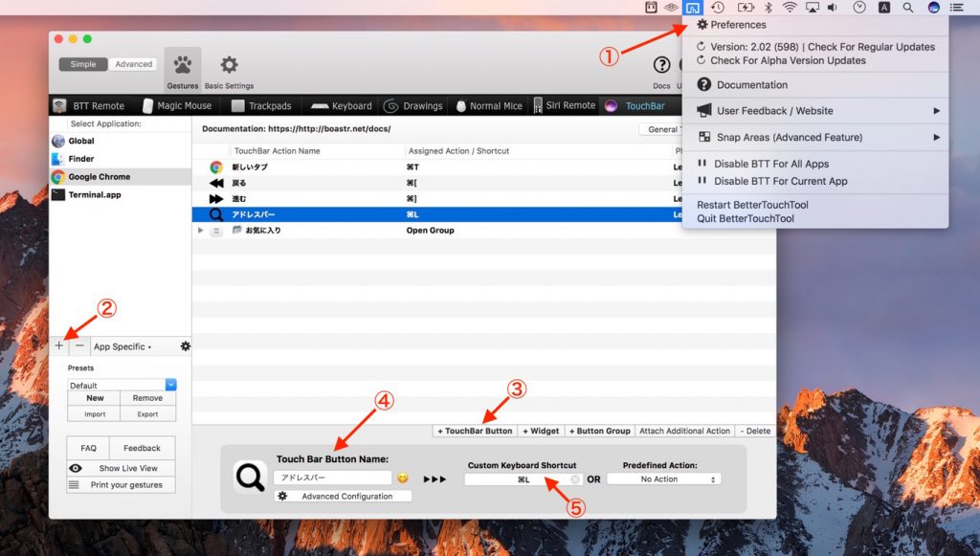Export the current preset

(x=148, y=413)
